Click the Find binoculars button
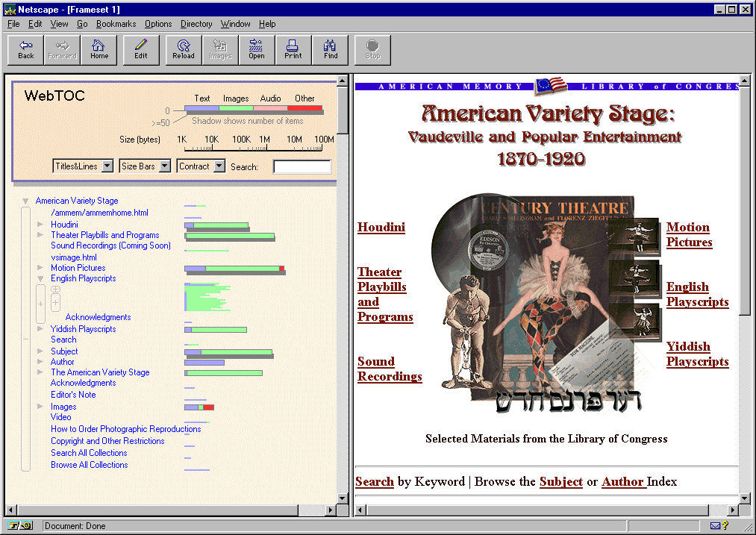This screenshot has width=756, height=535. [x=331, y=49]
